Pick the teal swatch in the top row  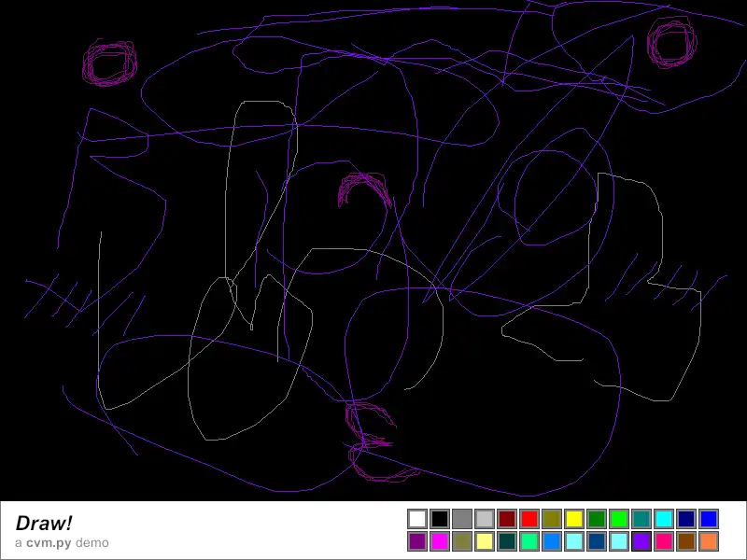641,519
